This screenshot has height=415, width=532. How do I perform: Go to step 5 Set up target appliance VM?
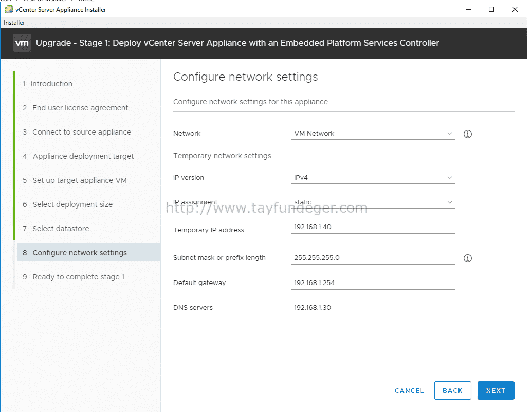pos(75,180)
